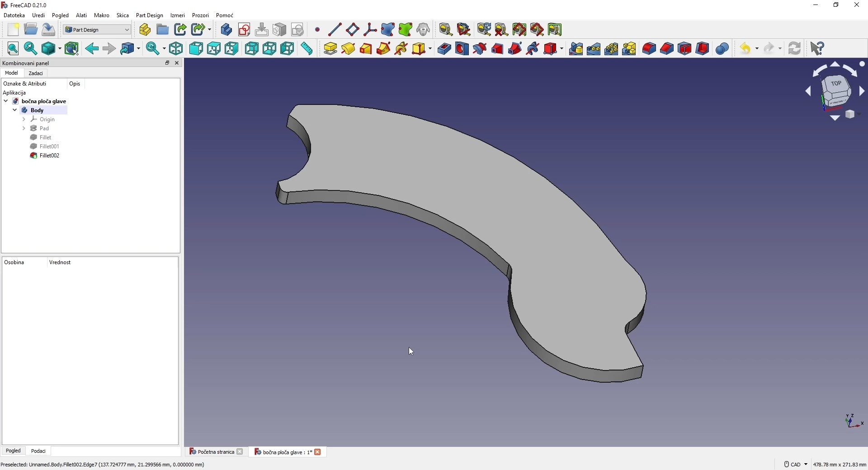Select the Pocket tool in toolbar

pos(445,49)
